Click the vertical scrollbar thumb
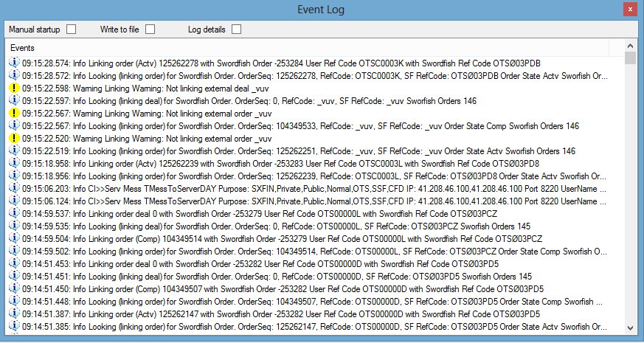 click(x=630, y=60)
